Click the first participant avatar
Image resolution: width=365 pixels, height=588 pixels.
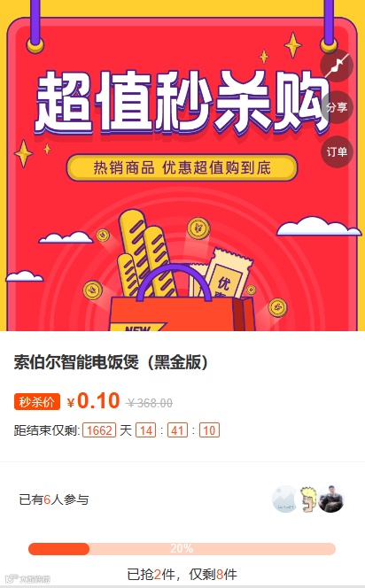pyautogui.click(x=284, y=499)
